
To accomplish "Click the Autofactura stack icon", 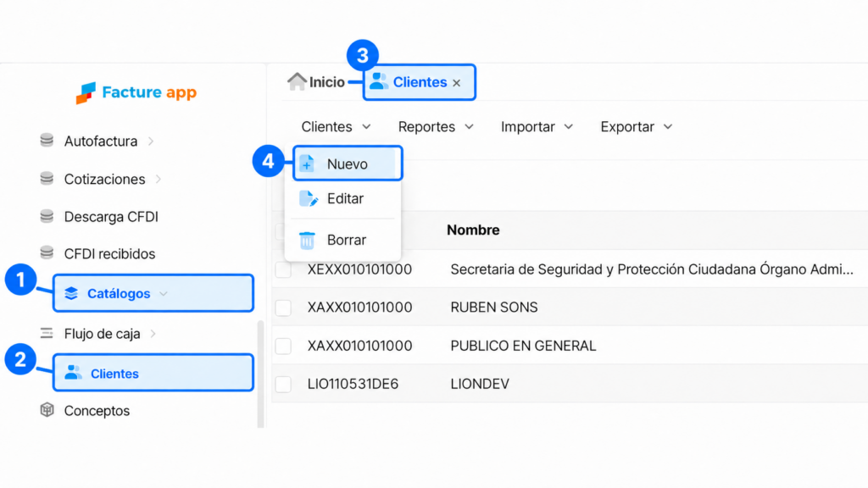I will pyautogui.click(x=47, y=141).
